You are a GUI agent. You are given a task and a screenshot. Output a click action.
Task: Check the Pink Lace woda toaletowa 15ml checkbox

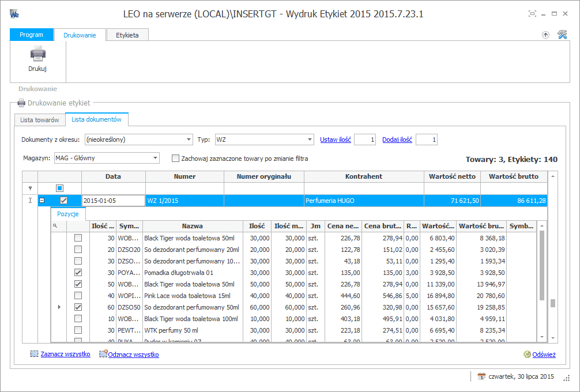[78, 296]
